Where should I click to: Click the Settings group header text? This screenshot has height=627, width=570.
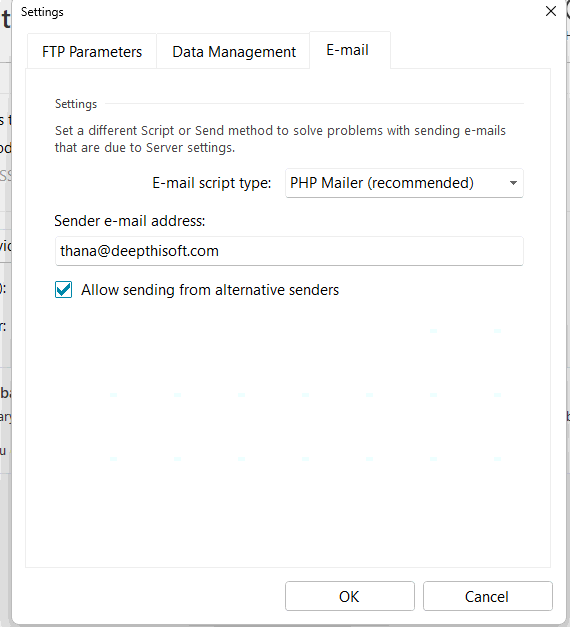pyautogui.click(x=76, y=104)
